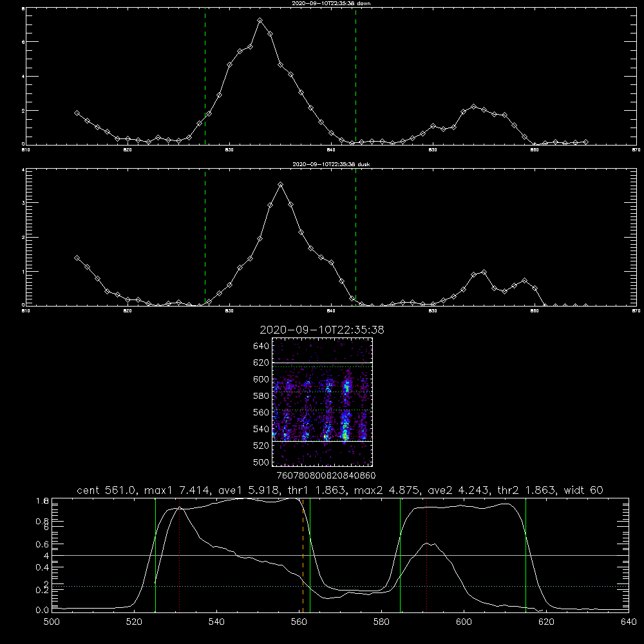Click the 'max2 4.875' value in the stats line
The width and height of the screenshot is (644, 644).
[386, 490]
